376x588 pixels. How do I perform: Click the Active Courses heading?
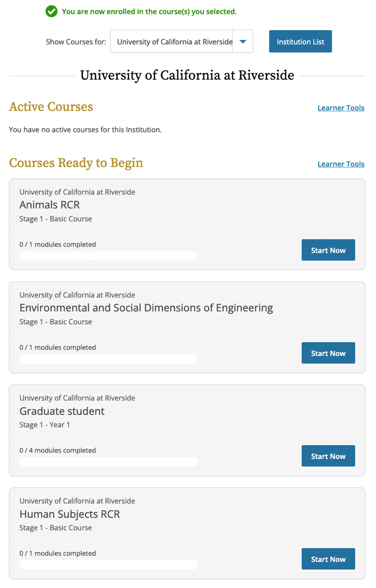pos(51,107)
